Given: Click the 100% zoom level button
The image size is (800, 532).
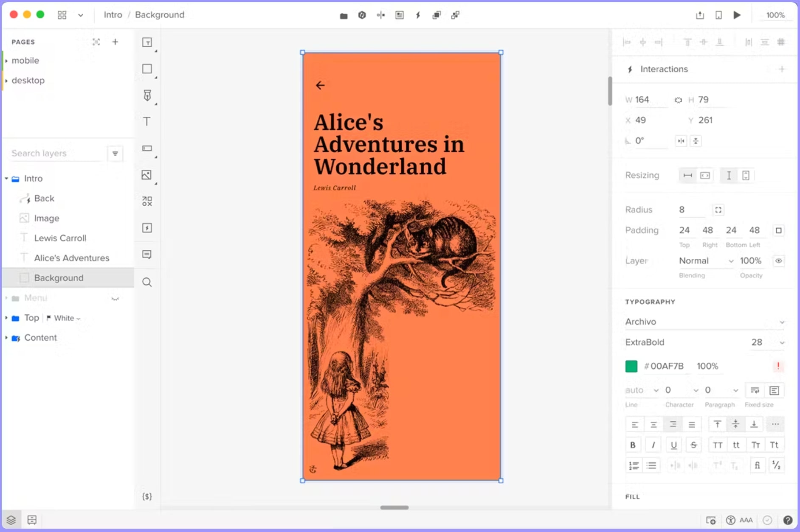Looking at the screenshot, I should coord(775,15).
